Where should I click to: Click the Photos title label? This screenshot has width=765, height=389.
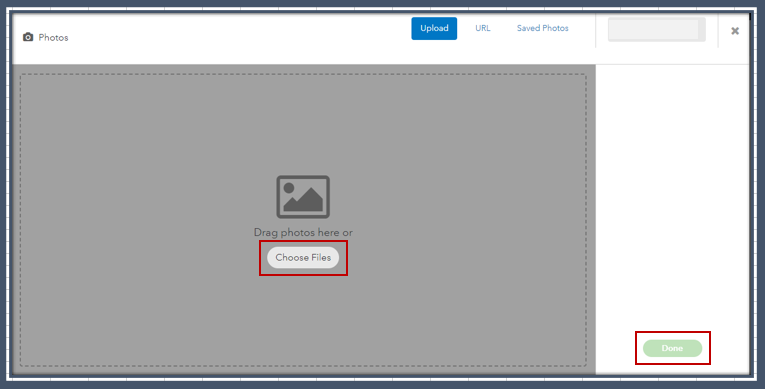pos(53,38)
